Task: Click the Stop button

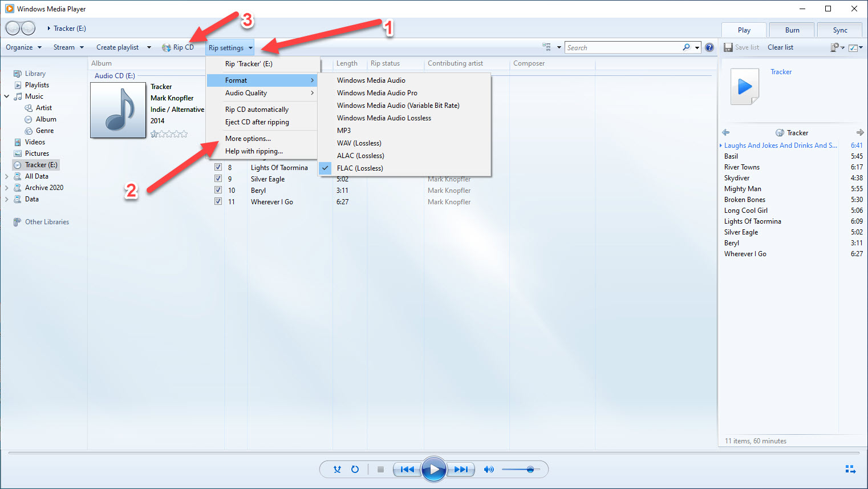Action: pos(380,470)
